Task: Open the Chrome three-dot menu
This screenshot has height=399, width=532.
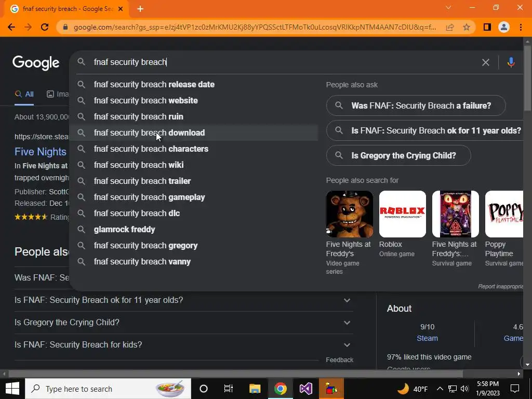Action: tap(521, 27)
